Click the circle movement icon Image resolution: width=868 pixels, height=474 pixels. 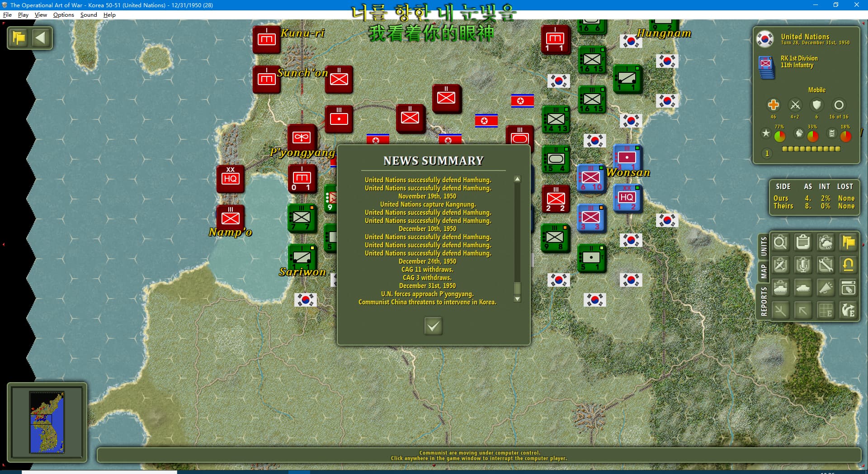(x=839, y=105)
